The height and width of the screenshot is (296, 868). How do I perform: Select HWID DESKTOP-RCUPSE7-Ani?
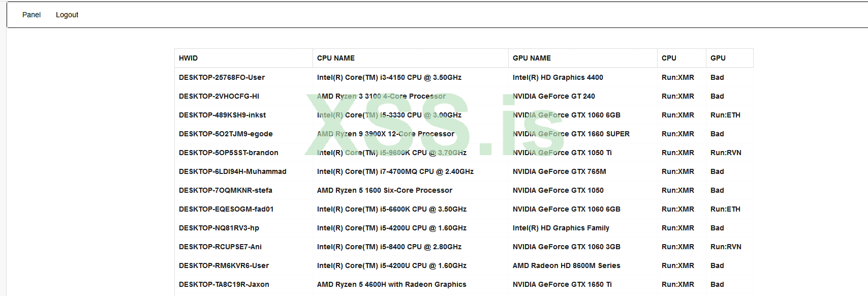(220, 247)
